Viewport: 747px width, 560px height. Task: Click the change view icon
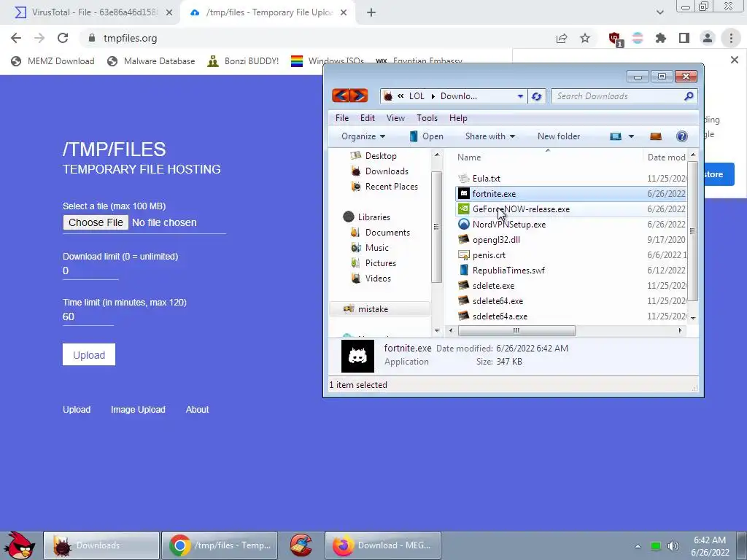616,136
